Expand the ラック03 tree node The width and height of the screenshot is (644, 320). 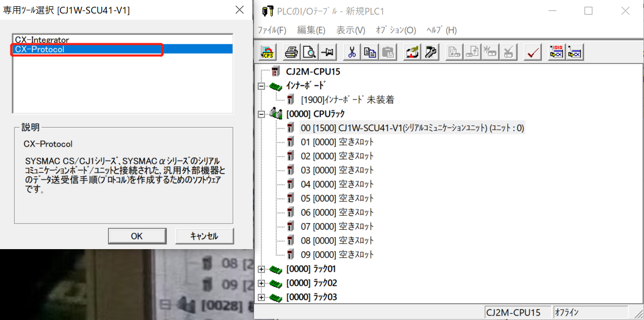[x=261, y=297]
